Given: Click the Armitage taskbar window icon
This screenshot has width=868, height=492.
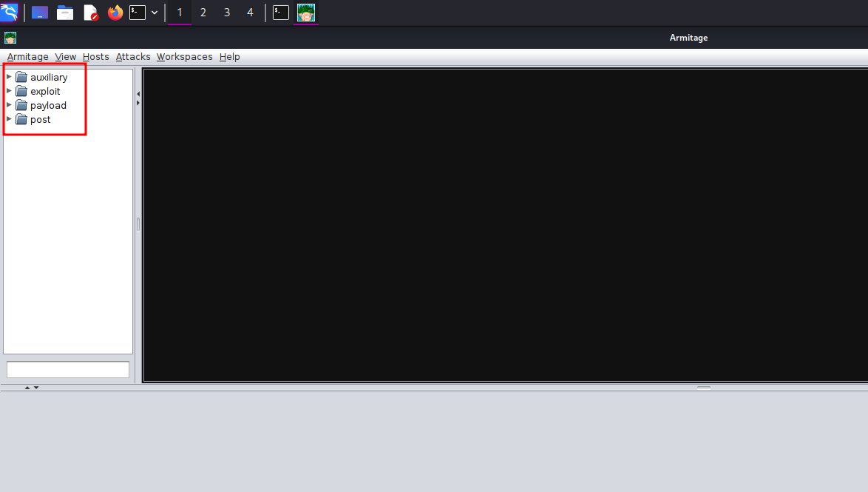Looking at the screenshot, I should [306, 13].
